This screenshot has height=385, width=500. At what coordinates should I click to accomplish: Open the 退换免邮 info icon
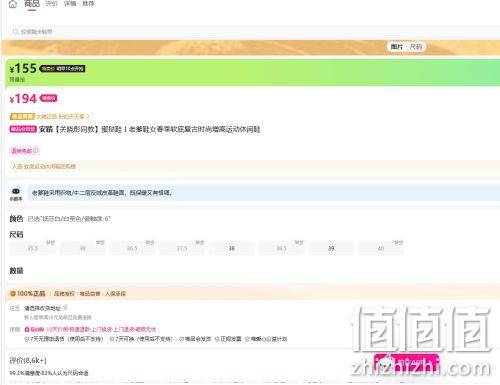36,151
